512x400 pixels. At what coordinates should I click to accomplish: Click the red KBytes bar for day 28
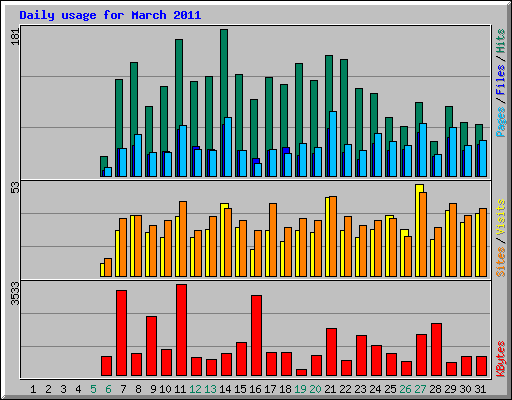tap(437, 350)
